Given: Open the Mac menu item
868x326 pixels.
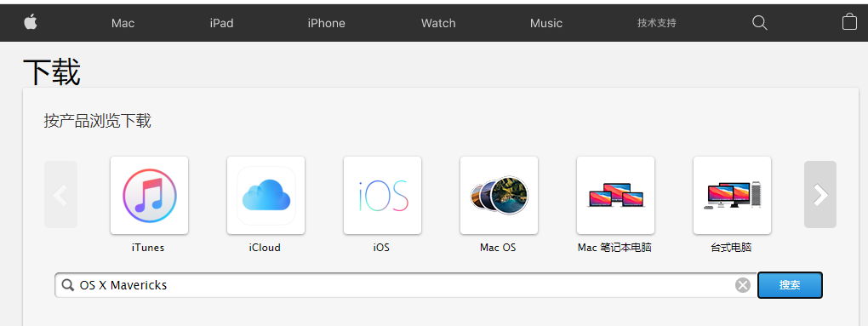Looking at the screenshot, I should 123,23.
